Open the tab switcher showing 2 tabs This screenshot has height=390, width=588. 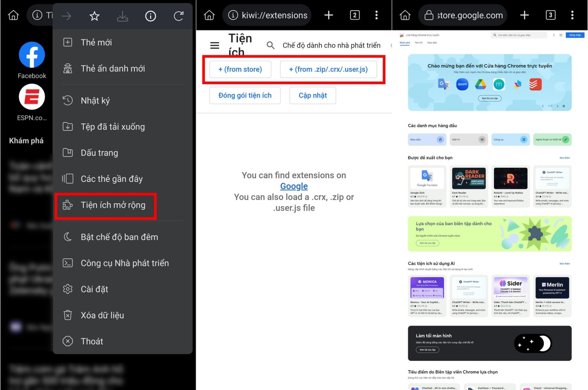click(x=355, y=15)
